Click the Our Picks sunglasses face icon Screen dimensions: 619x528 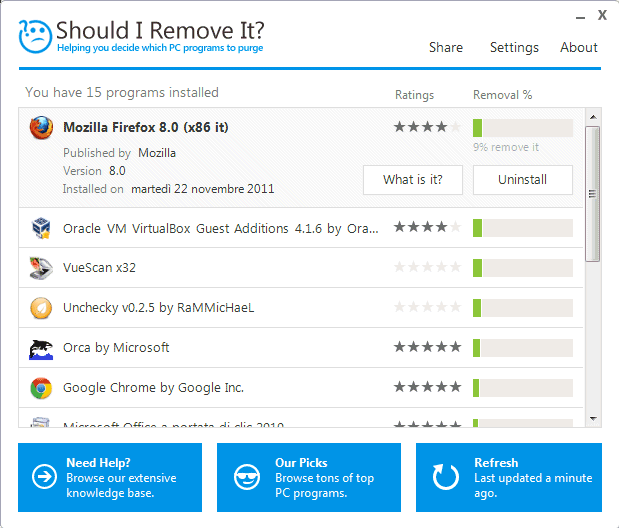coord(247,477)
